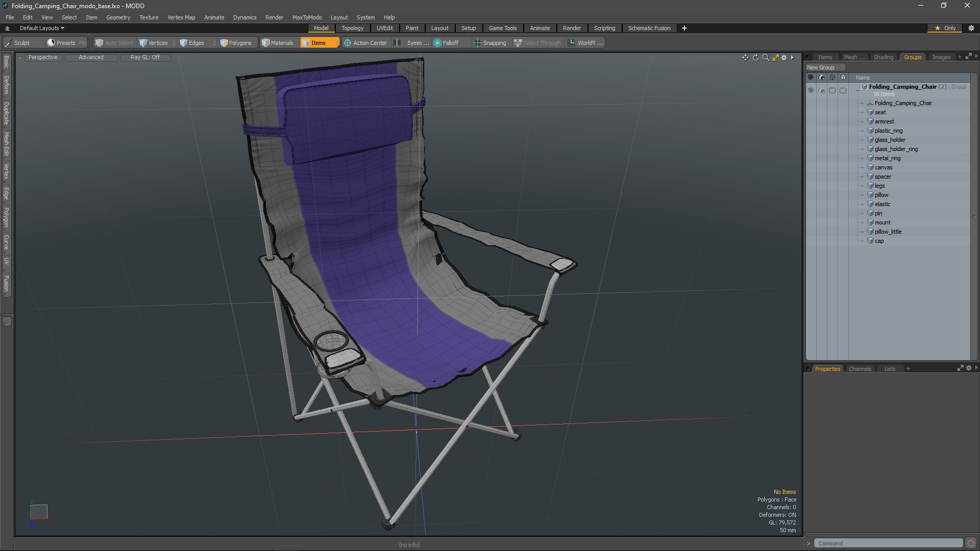This screenshot has height=551, width=980.
Task: Switch to the Topology layout tab
Action: 352,28
